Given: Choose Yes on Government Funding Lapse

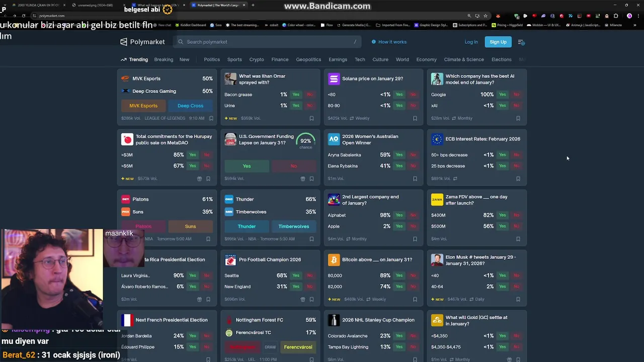Looking at the screenshot, I should point(247,166).
